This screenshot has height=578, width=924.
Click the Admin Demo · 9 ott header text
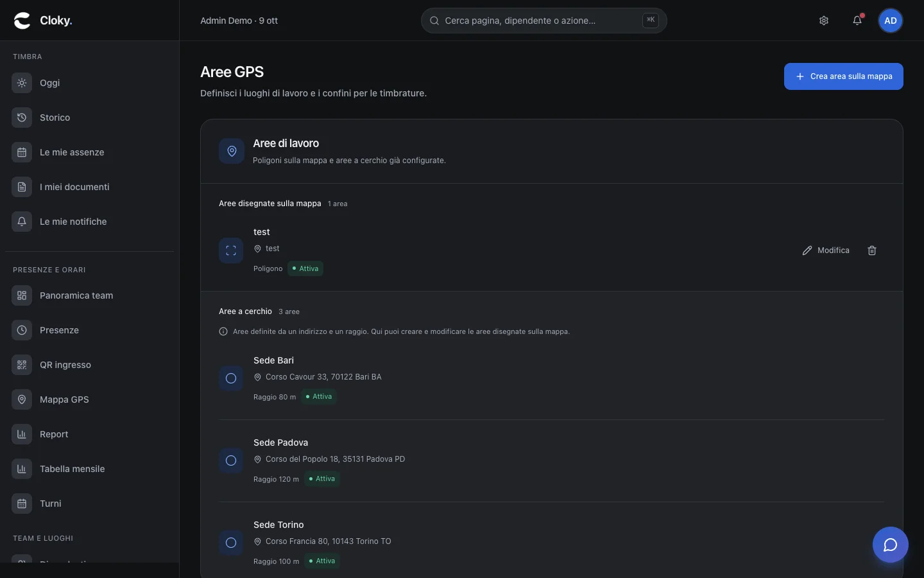[x=239, y=21]
